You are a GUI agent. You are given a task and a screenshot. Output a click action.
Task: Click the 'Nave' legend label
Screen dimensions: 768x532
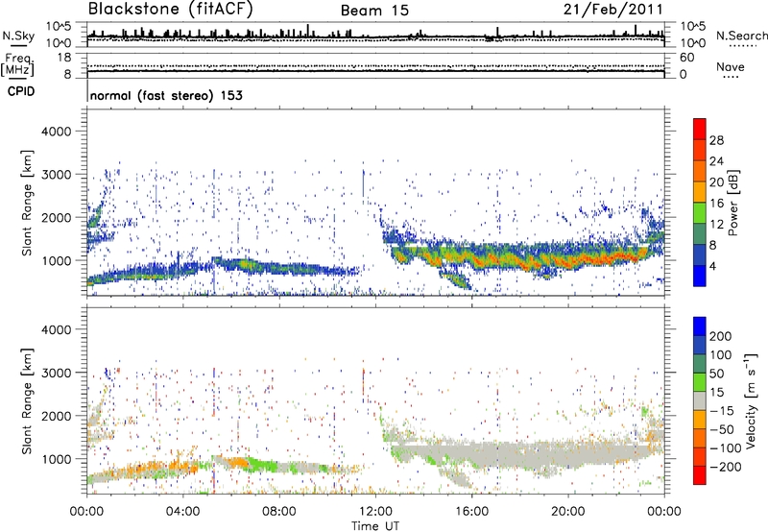pos(730,67)
